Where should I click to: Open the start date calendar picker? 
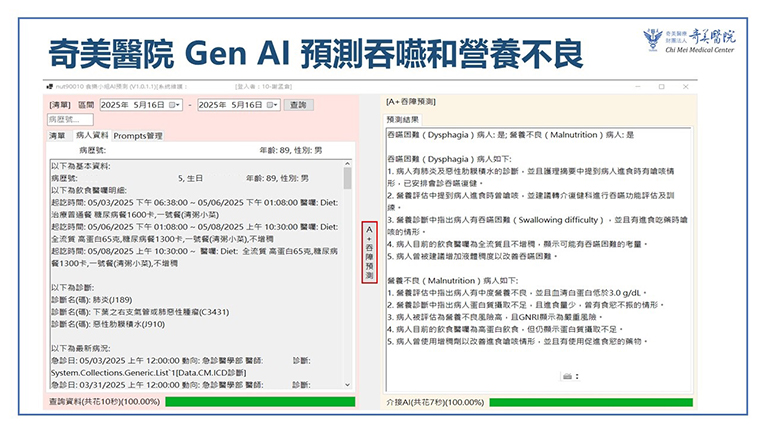[176, 105]
